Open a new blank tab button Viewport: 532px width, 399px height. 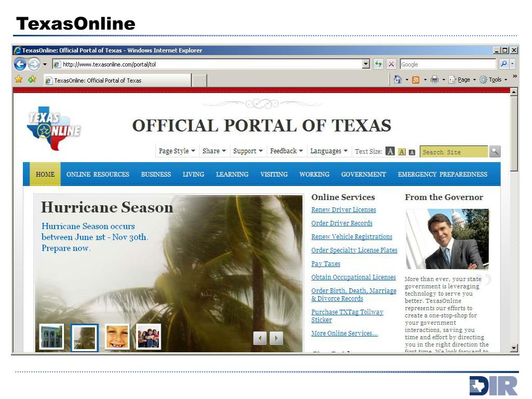199,81
